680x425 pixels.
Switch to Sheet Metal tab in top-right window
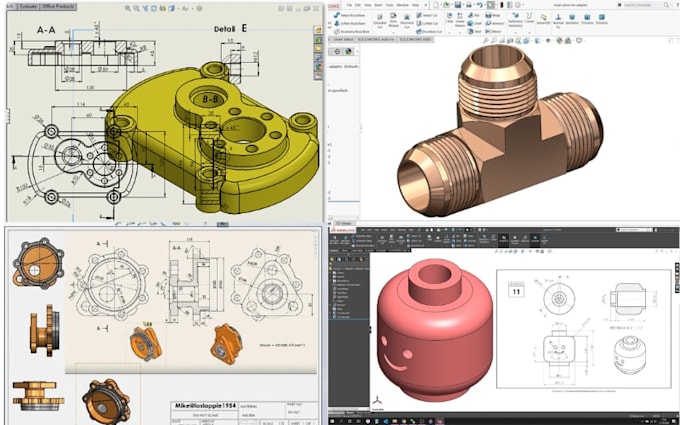(343, 39)
